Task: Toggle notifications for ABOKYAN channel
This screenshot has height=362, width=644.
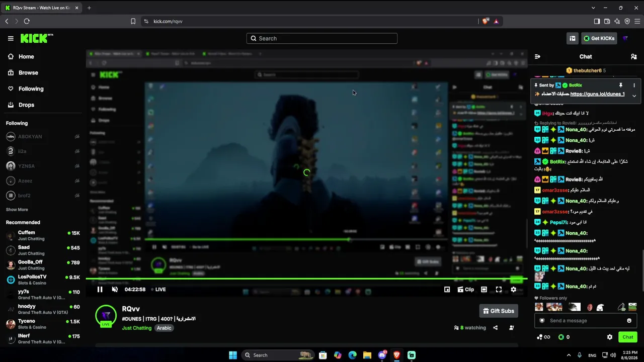Action: coord(77,137)
